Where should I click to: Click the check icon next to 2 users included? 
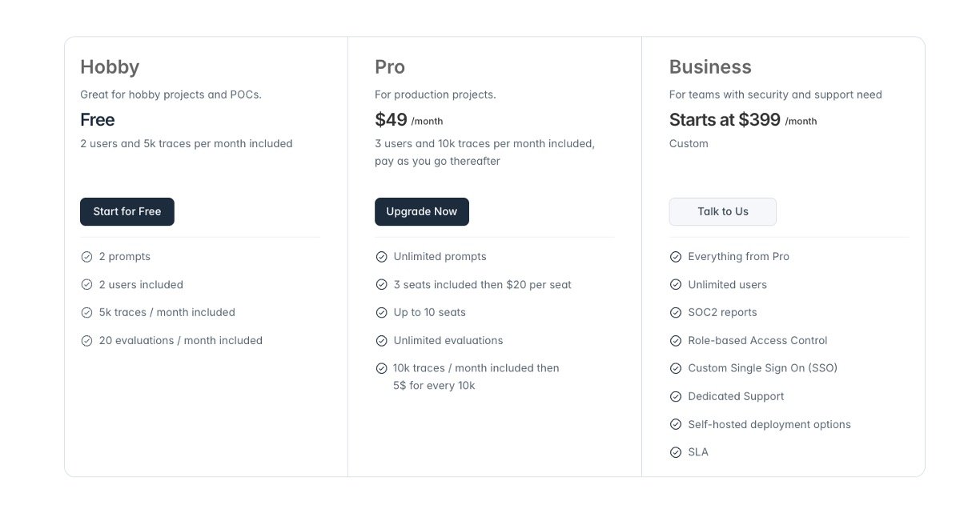[x=86, y=285]
